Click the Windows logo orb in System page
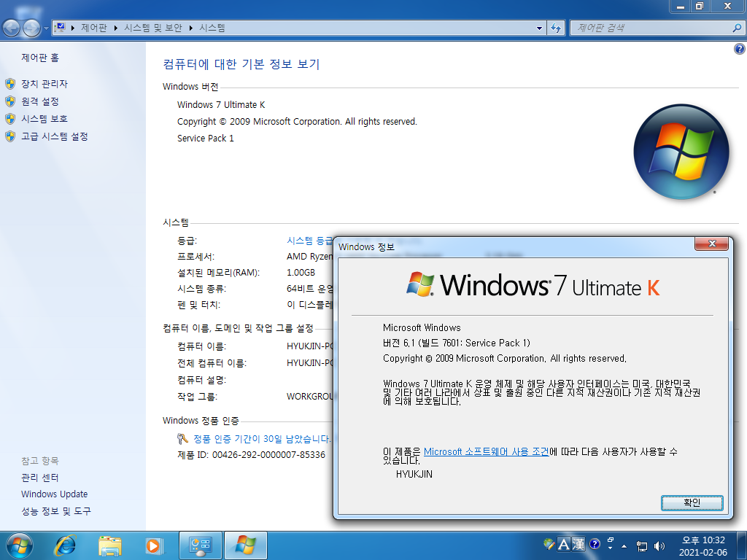Screen dimensions: 747x560 [x=681, y=152]
